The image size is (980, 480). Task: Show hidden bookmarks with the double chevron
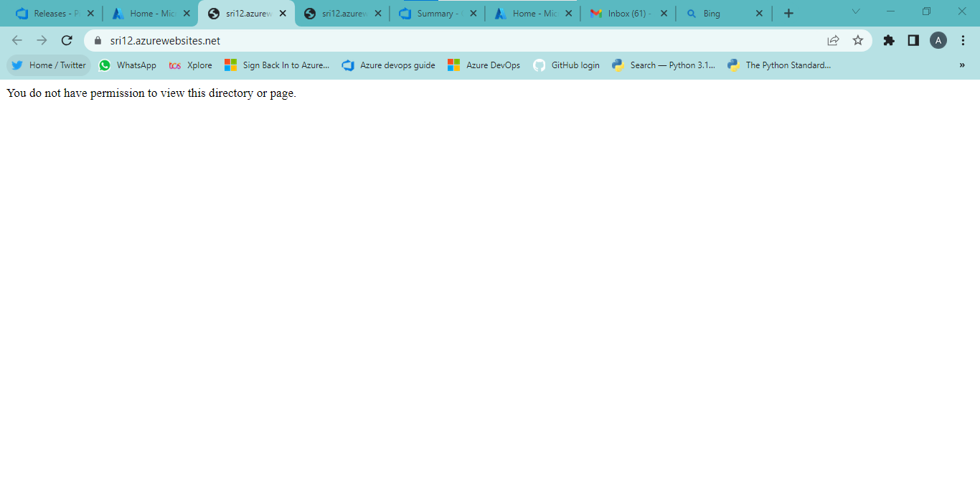click(x=962, y=65)
